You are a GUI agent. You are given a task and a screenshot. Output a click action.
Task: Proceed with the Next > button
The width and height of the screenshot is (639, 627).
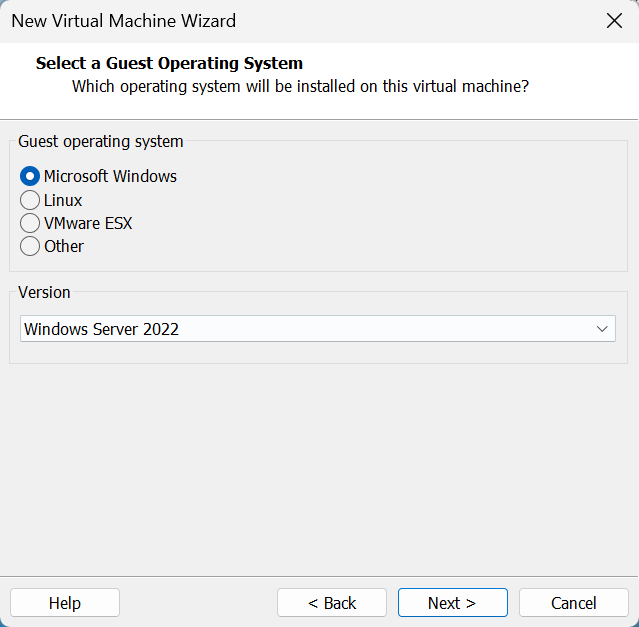pos(452,603)
